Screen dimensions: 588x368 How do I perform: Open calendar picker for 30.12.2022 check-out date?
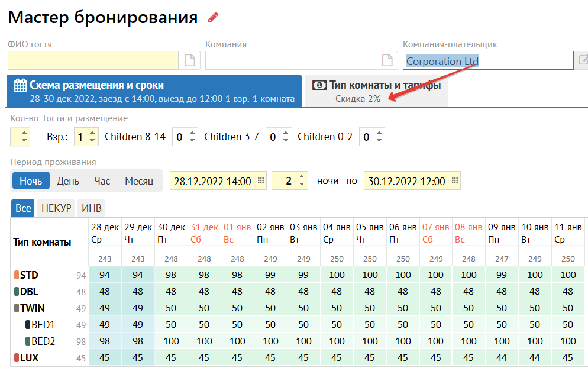[455, 181]
